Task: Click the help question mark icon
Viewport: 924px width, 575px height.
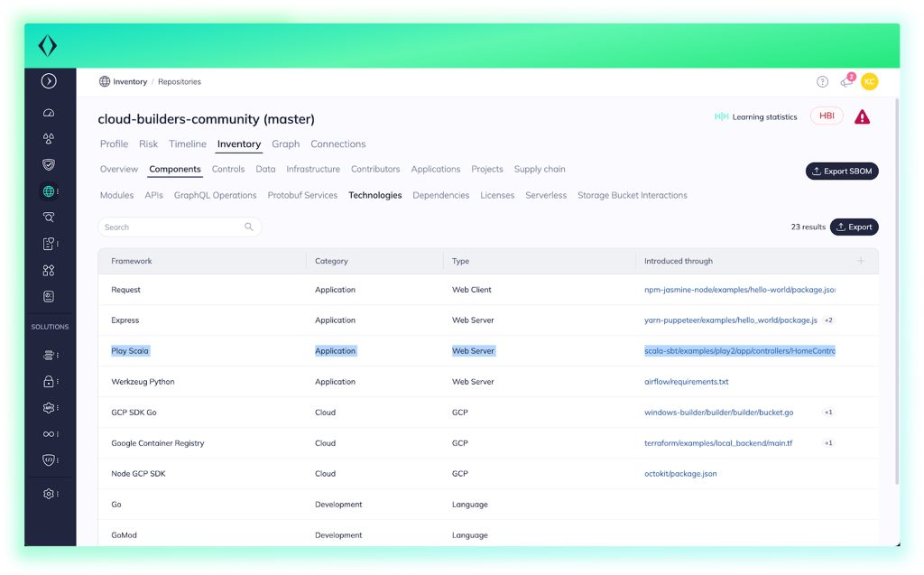Action: pos(822,82)
